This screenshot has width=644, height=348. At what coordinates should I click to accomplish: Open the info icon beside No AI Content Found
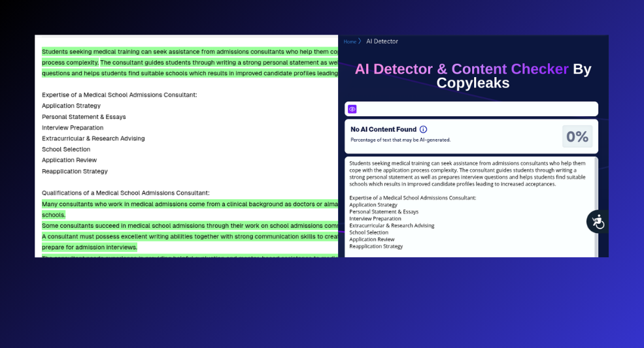tap(423, 129)
